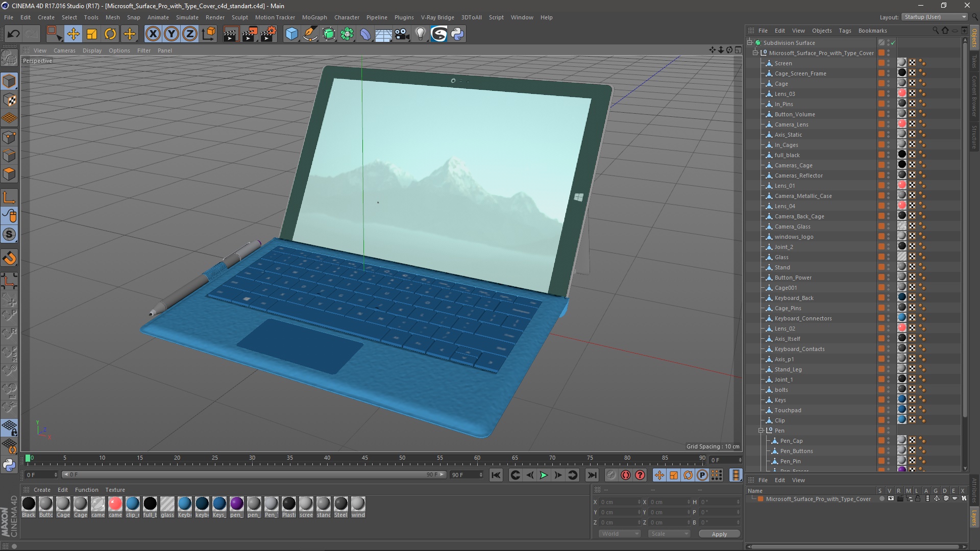Add a Camera object

402,34
